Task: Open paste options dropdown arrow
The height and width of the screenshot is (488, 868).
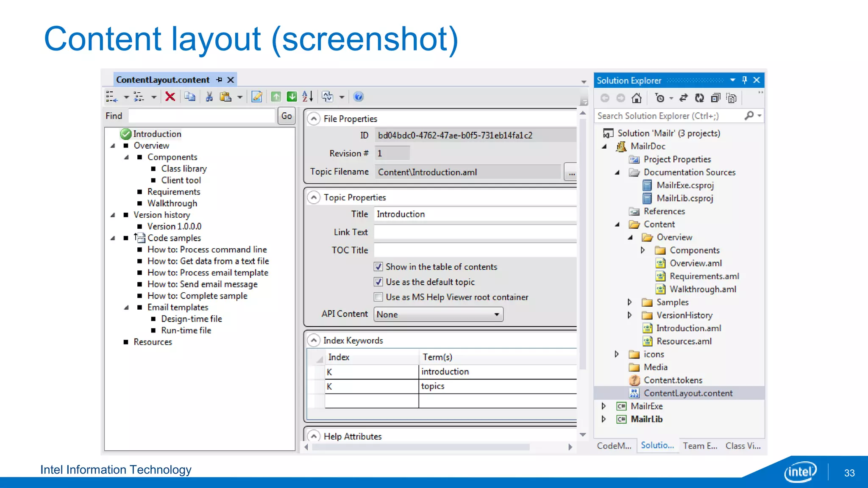Action: click(x=240, y=97)
